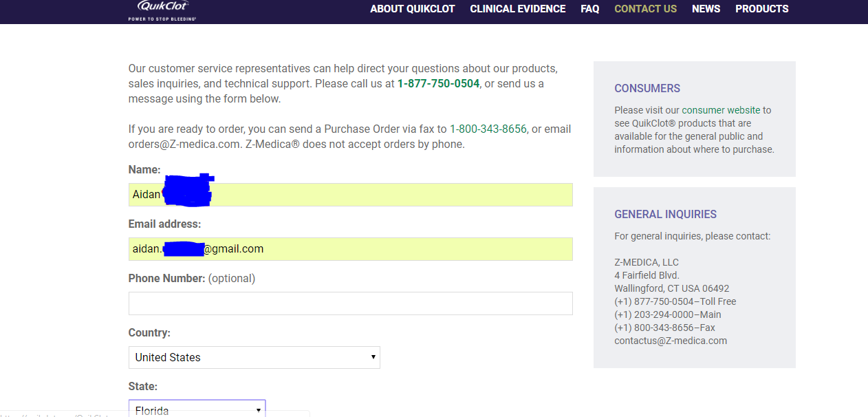868x417 pixels.
Task: Expand the State dropdown showing Florida
Action: [197, 409]
